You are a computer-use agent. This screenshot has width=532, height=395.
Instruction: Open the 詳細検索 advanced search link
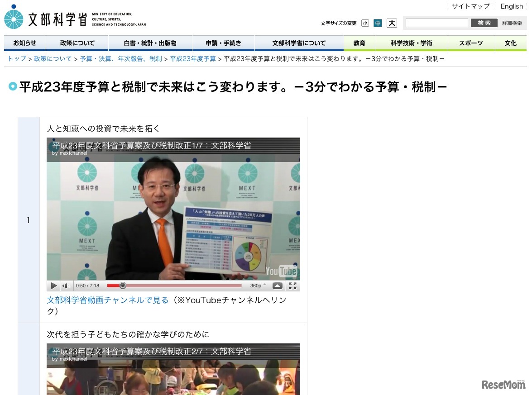[512, 23]
